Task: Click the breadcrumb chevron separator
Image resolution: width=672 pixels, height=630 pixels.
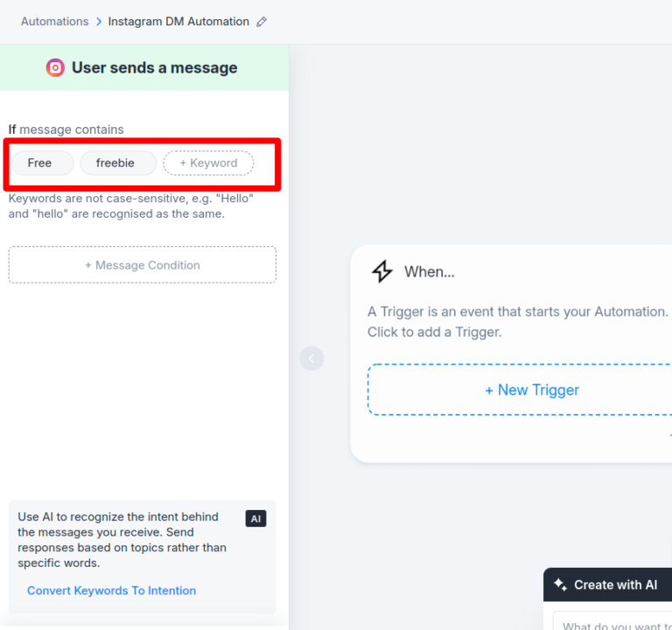Action: tap(99, 22)
